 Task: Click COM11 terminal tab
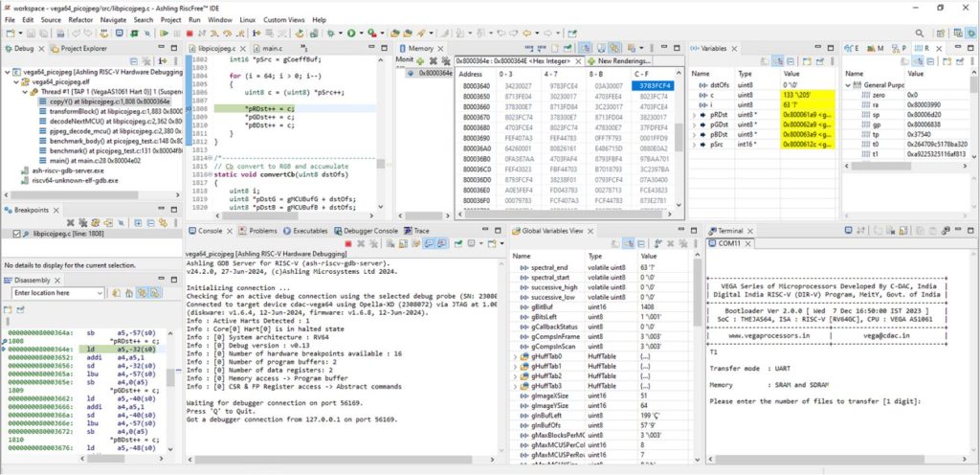(x=730, y=244)
